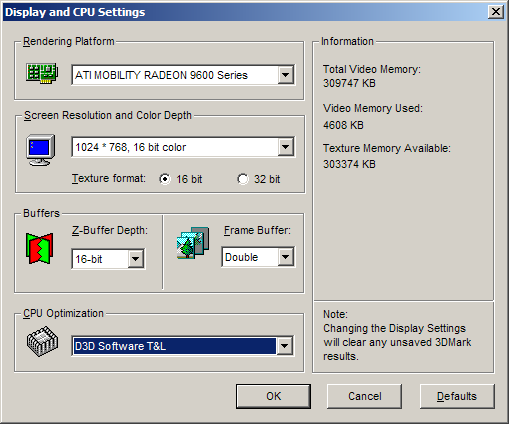Click the red-green Z-Buffer icon

coord(39,248)
